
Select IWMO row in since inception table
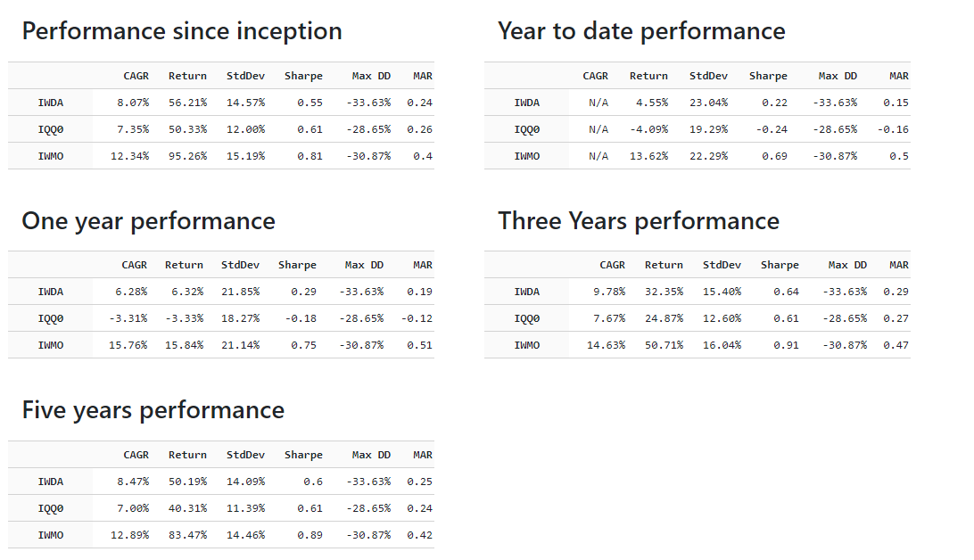click(x=51, y=156)
